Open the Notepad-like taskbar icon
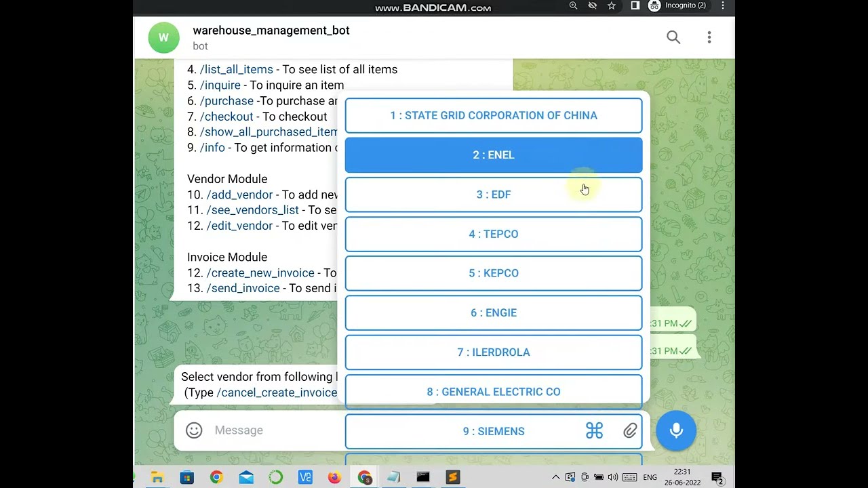Viewport: 868px width, 488px height. pos(393,478)
